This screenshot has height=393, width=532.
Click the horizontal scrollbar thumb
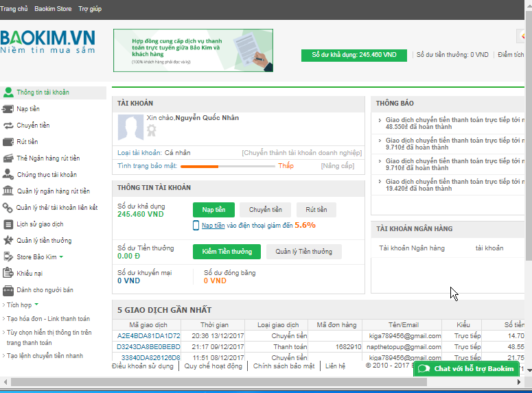click(x=219, y=382)
